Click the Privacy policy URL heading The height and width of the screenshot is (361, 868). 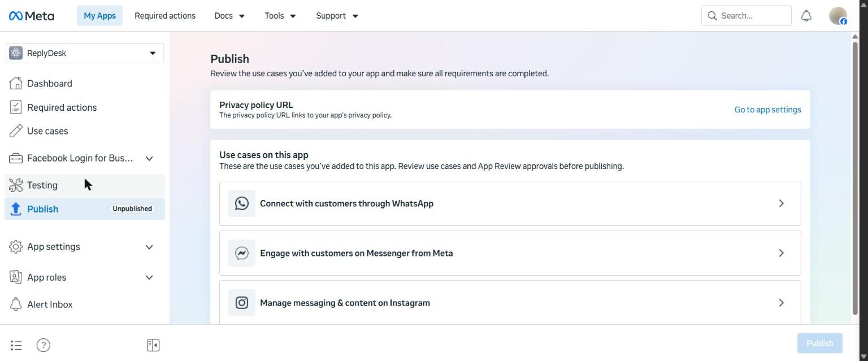(256, 105)
